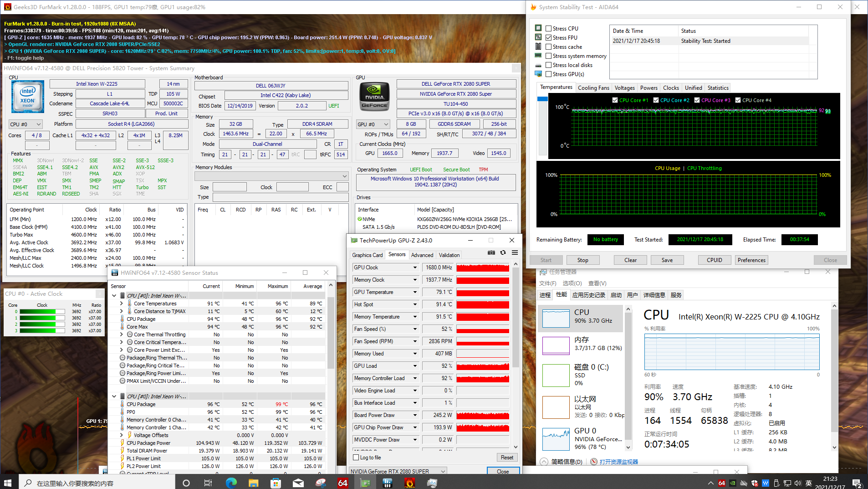868x489 pixels.
Task: Open Task View from the taskbar
Action: 208,483
